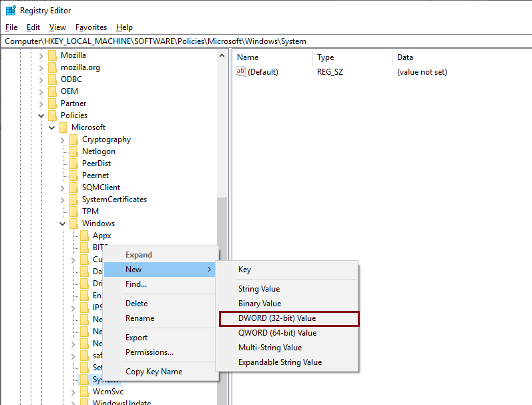This screenshot has width=532, height=405.
Task: Collapse the Policies key
Action: (41, 115)
